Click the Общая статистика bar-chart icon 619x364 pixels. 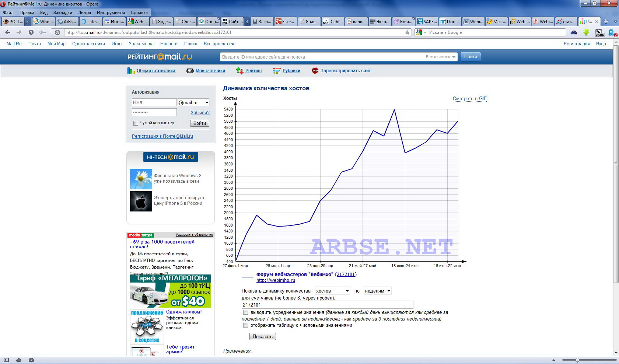[x=131, y=71]
